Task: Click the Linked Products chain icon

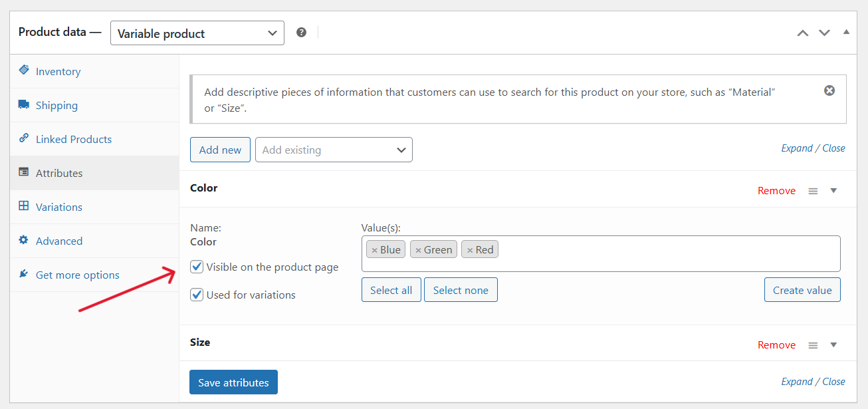Action: coord(23,139)
